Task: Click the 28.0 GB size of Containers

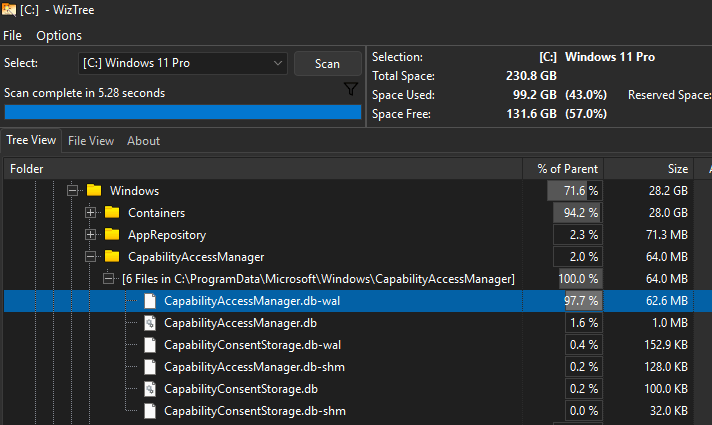Action: [x=668, y=212]
